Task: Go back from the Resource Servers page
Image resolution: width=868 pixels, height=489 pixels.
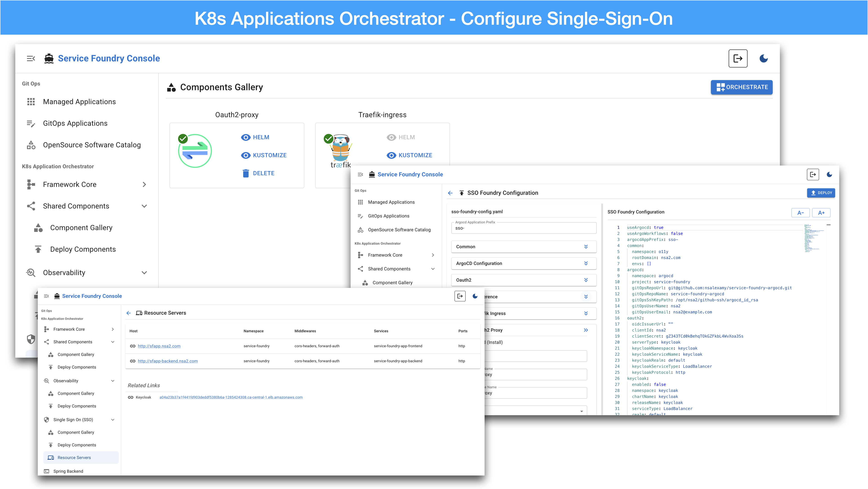Action: [129, 313]
